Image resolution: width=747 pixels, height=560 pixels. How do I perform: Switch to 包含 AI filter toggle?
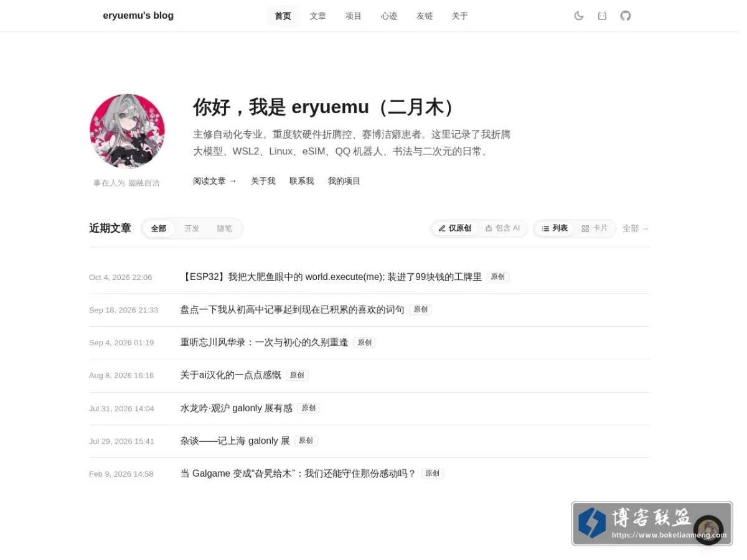[x=503, y=228]
